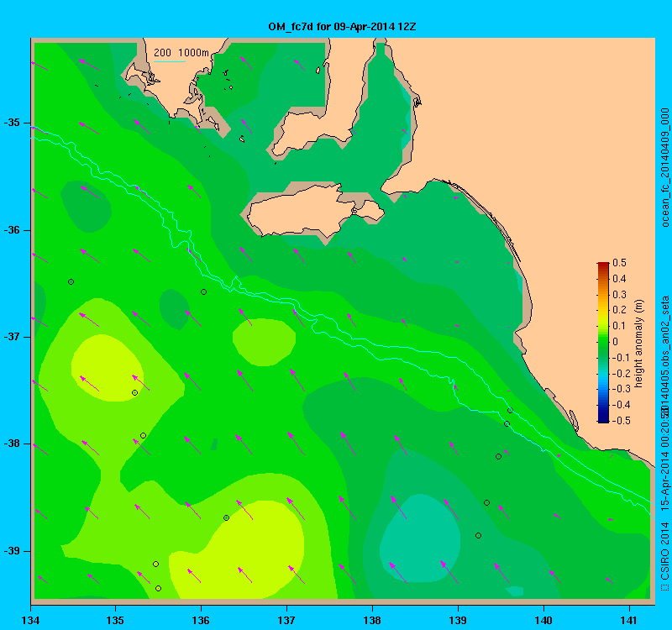Click colorbar tick label '-0.5'
The image size is (672, 630).
point(622,421)
